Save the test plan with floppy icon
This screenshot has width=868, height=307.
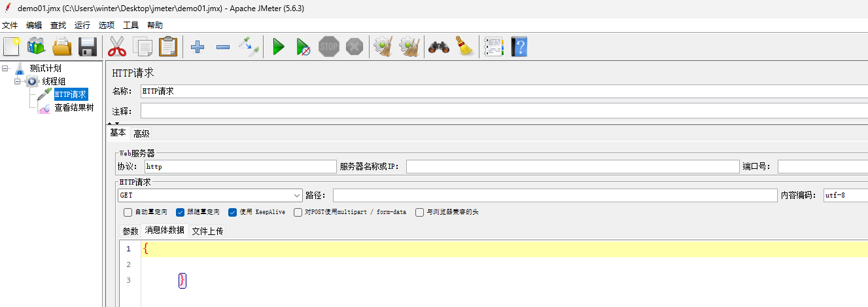tap(88, 46)
